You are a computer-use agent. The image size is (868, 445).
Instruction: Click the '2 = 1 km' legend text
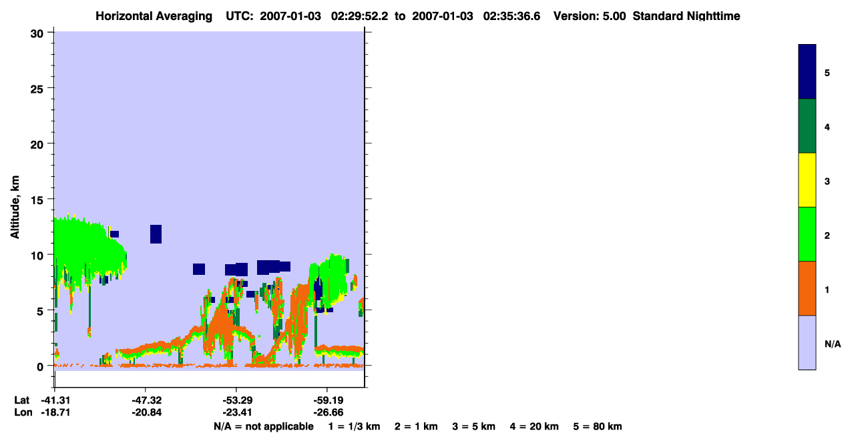(x=416, y=426)
